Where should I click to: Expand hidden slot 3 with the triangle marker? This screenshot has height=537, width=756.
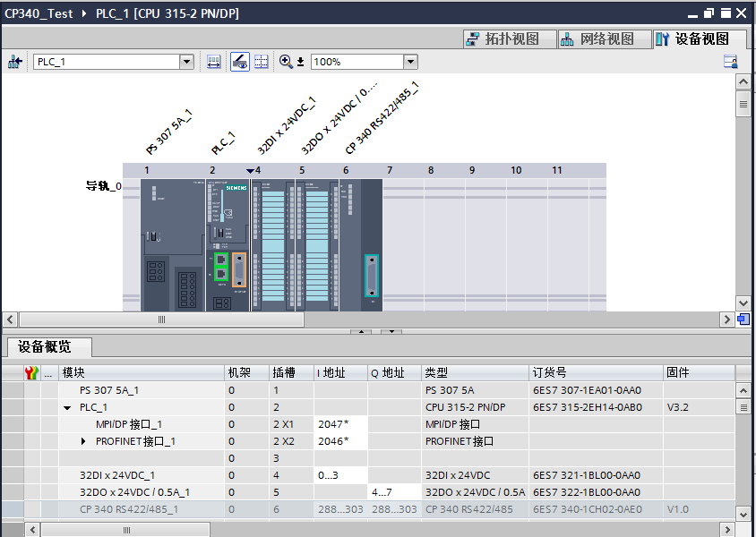[250, 170]
